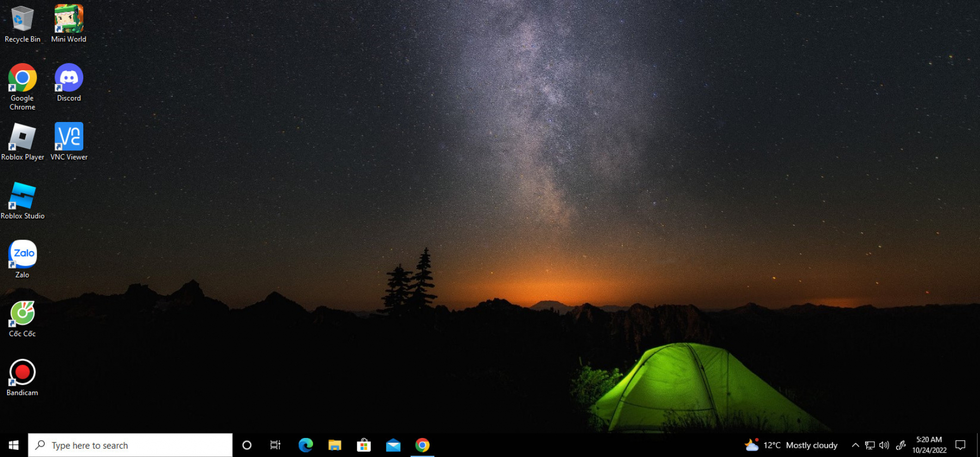Click the Show desktop sliver
The height and width of the screenshot is (457, 980).
point(978,445)
